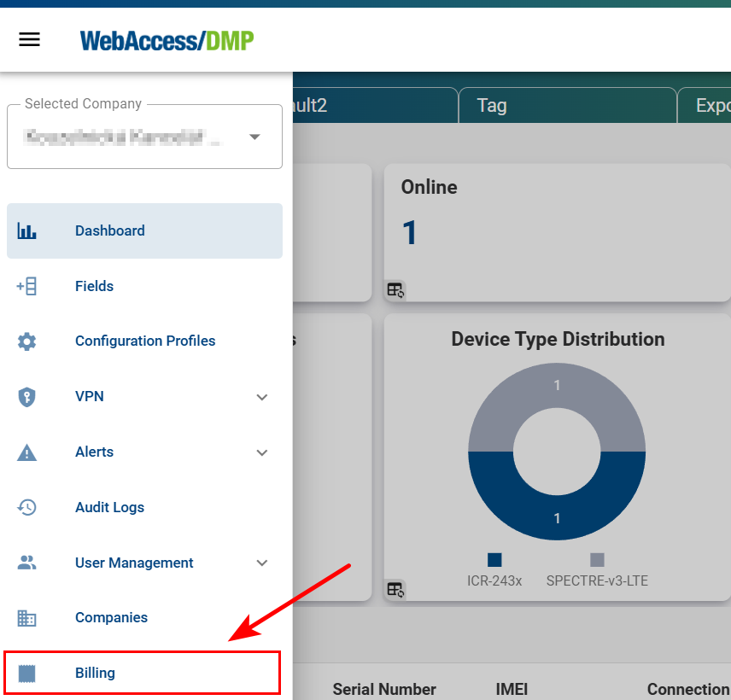Open the Billing page
The height and width of the screenshot is (700, 731).
coord(94,673)
